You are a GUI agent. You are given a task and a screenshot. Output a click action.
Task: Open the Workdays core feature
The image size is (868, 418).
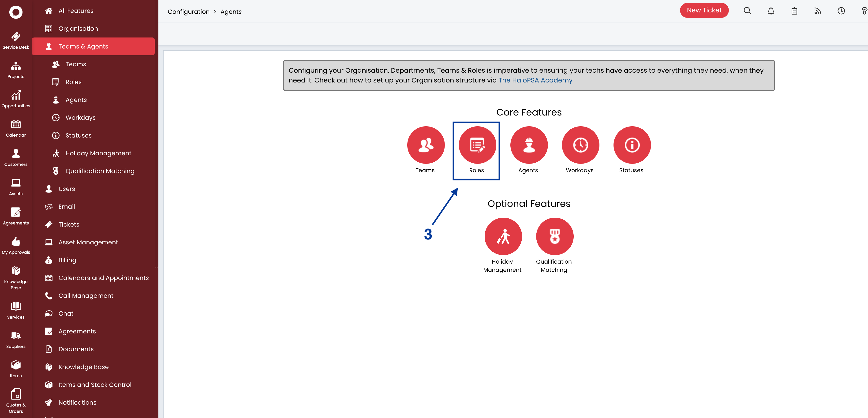(580, 145)
